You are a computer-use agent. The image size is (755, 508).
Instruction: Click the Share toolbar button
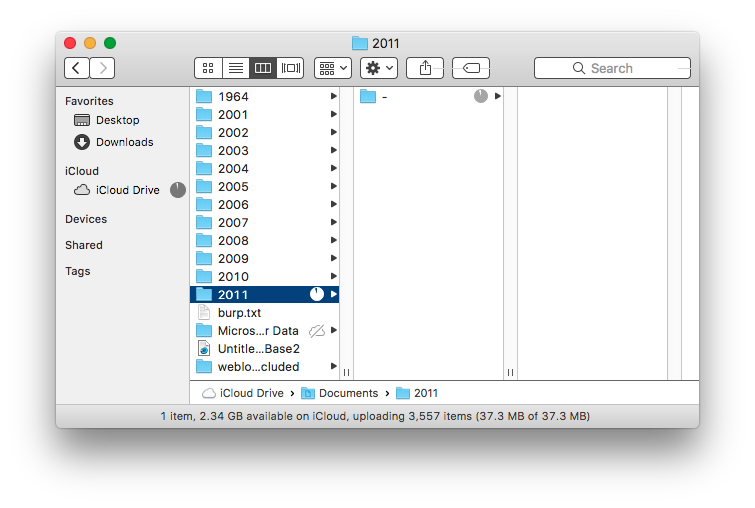(425, 68)
